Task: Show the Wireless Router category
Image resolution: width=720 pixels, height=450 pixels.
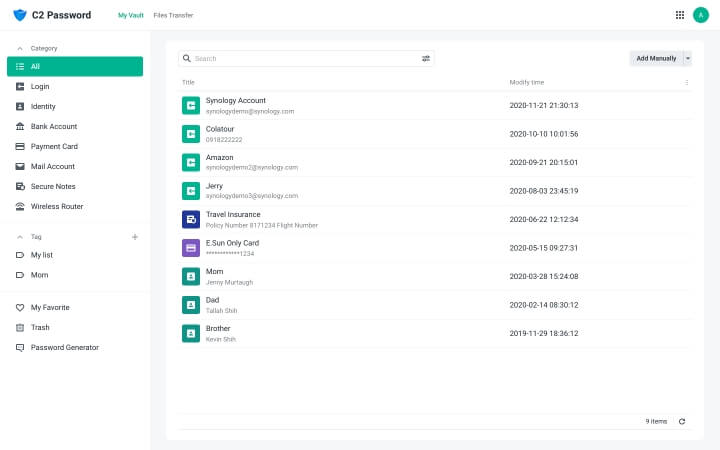Action: pyautogui.click(x=57, y=206)
